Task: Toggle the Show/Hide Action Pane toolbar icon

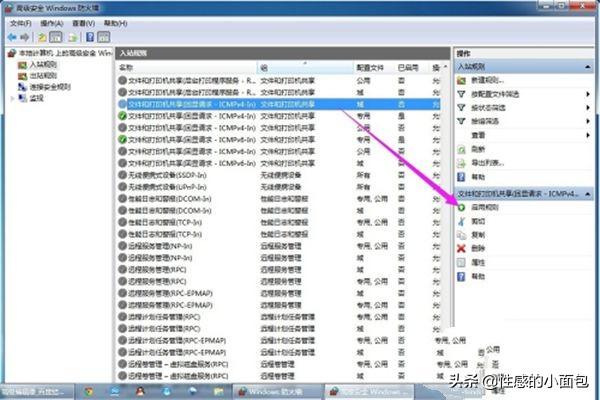Action: coord(104,37)
